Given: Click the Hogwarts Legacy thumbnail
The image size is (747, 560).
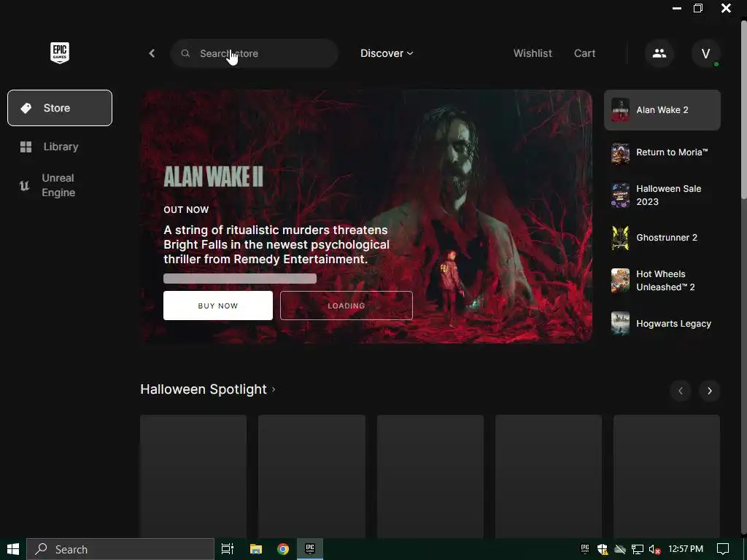Looking at the screenshot, I should (620, 324).
